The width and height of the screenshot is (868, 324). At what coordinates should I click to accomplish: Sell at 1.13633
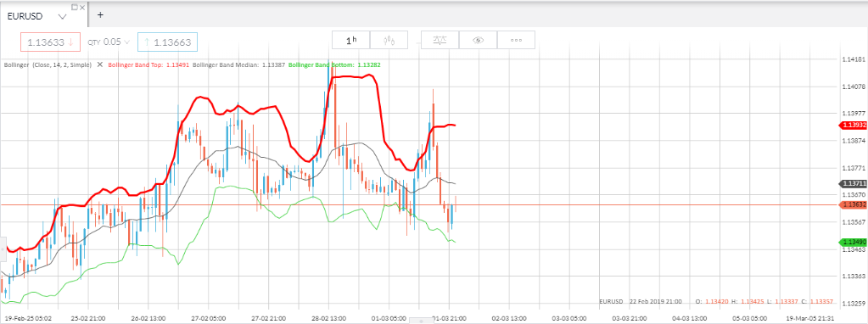(x=51, y=42)
